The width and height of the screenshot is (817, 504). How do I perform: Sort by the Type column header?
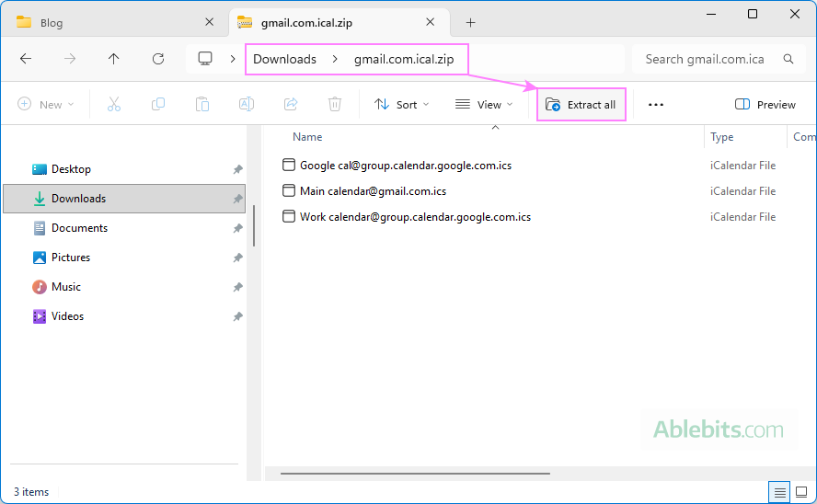(721, 137)
